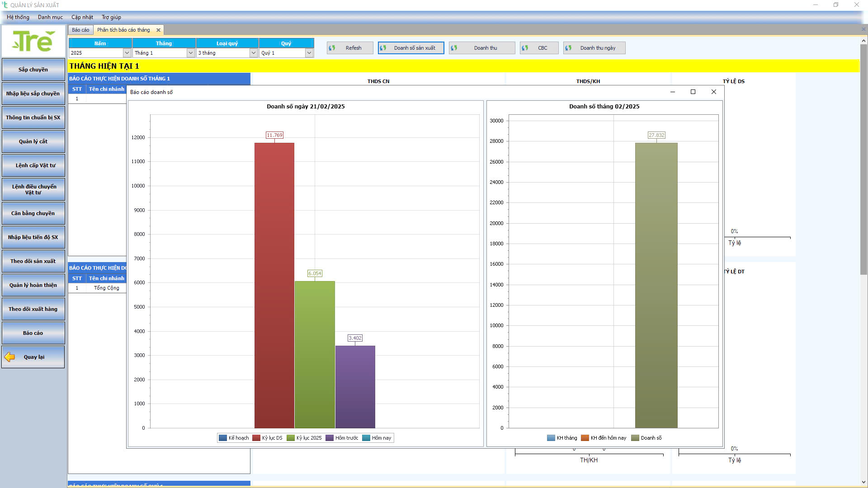Click the refresh icon on Refesh button
The width and height of the screenshot is (868, 488).
click(x=332, y=48)
